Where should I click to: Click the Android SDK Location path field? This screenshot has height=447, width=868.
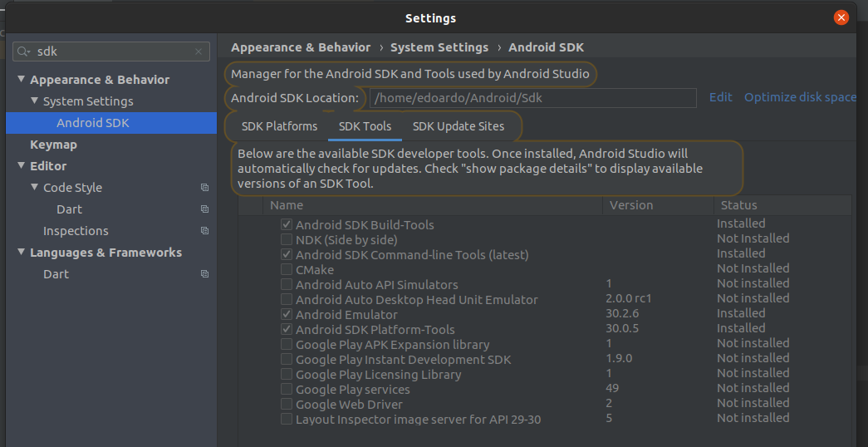pyautogui.click(x=532, y=98)
